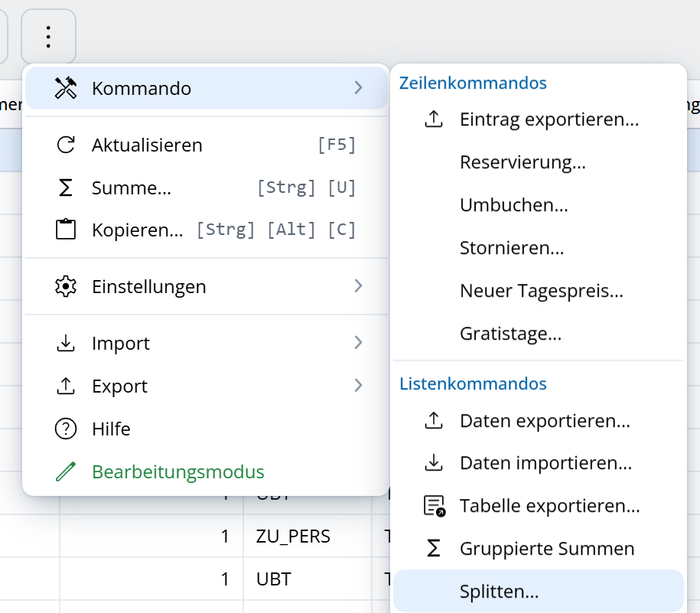The image size is (700, 613).
Task: Expand the Einstellungen submenu chevron
Action: point(358,286)
